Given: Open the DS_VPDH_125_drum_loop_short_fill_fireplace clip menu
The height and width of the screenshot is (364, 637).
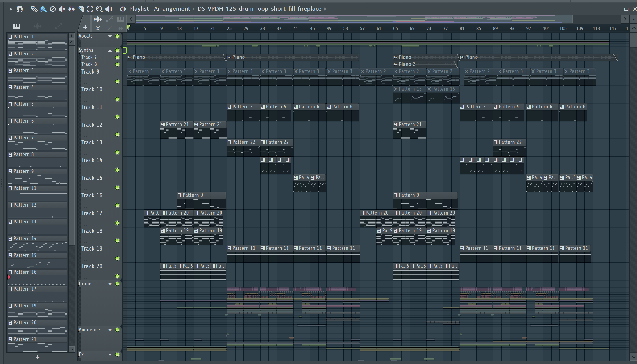Looking at the screenshot, I should pos(259,9).
